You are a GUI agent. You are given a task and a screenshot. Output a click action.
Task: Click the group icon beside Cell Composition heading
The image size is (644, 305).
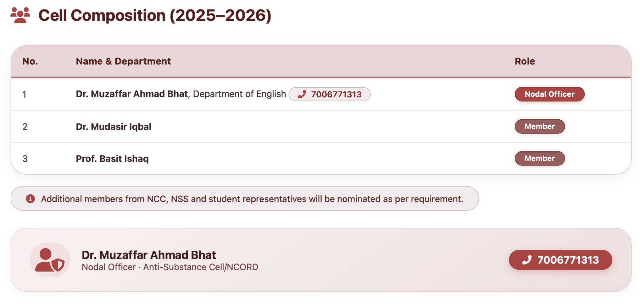20,15
